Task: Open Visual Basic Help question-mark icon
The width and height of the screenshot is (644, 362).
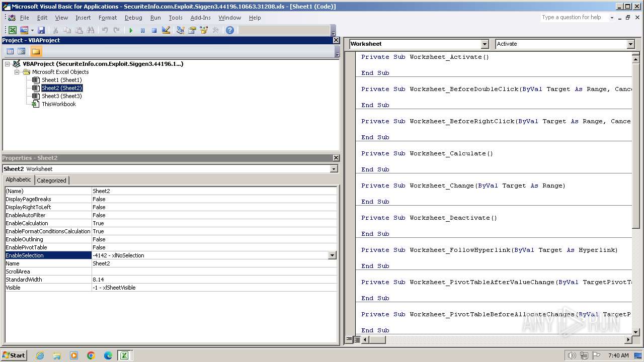Action: 230,30
